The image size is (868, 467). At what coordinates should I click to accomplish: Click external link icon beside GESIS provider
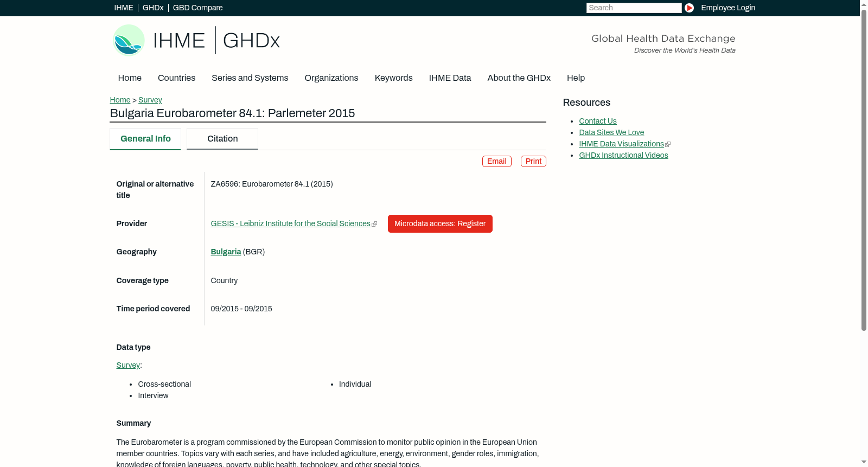pos(374,224)
